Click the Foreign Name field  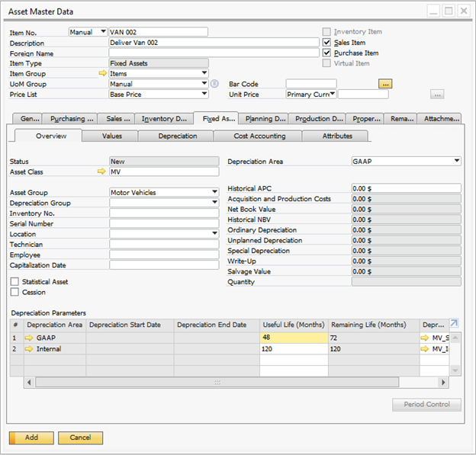[214, 53]
